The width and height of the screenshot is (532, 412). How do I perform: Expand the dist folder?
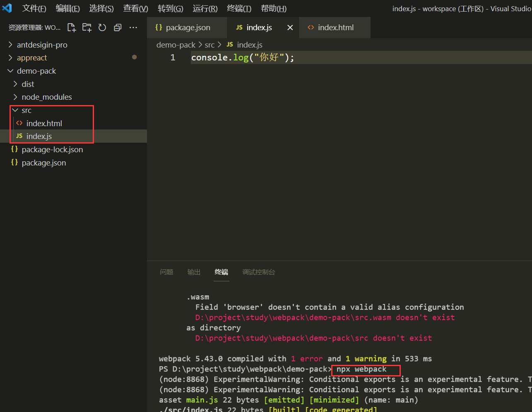tap(73, 84)
